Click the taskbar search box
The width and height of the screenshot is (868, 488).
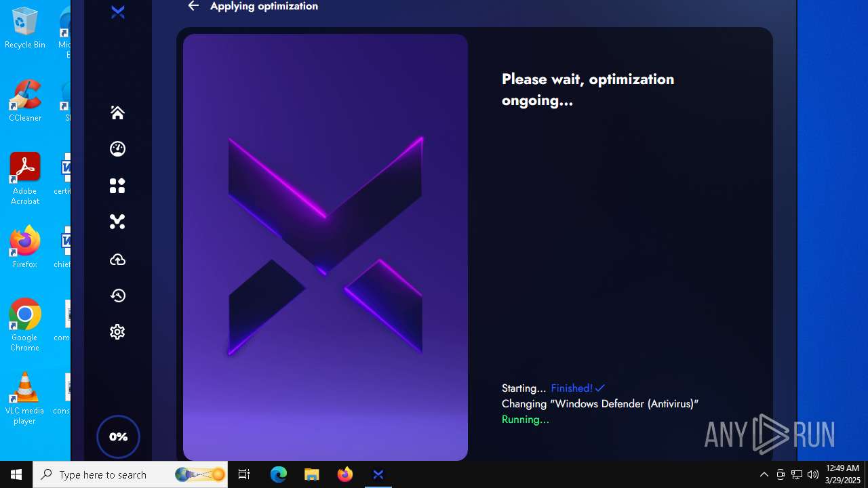tap(131, 474)
